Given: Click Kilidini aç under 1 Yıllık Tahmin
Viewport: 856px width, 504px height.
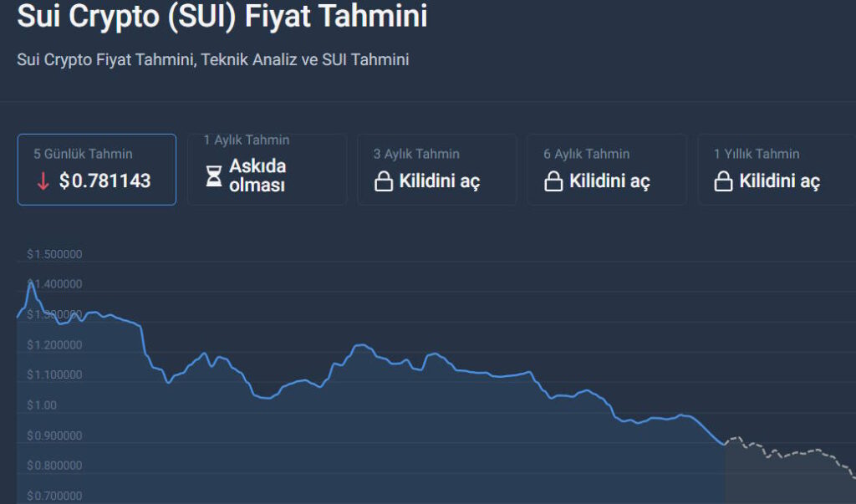Looking at the screenshot, I should (x=780, y=181).
